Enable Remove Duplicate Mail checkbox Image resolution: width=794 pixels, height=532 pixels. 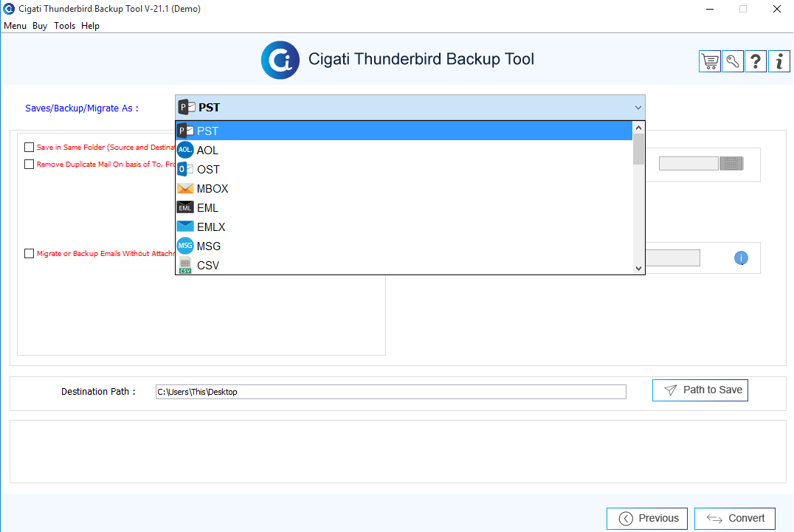click(x=29, y=165)
